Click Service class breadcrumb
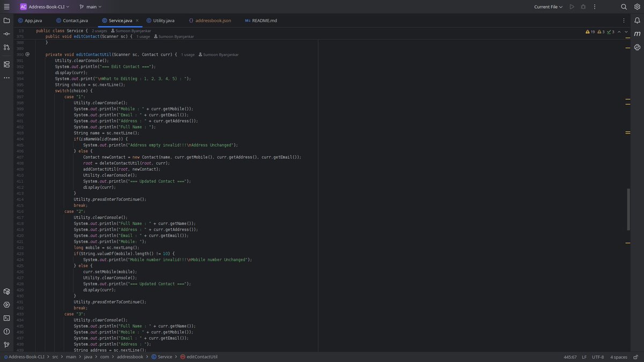The width and height of the screenshot is (644, 362). (x=162, y=357)
